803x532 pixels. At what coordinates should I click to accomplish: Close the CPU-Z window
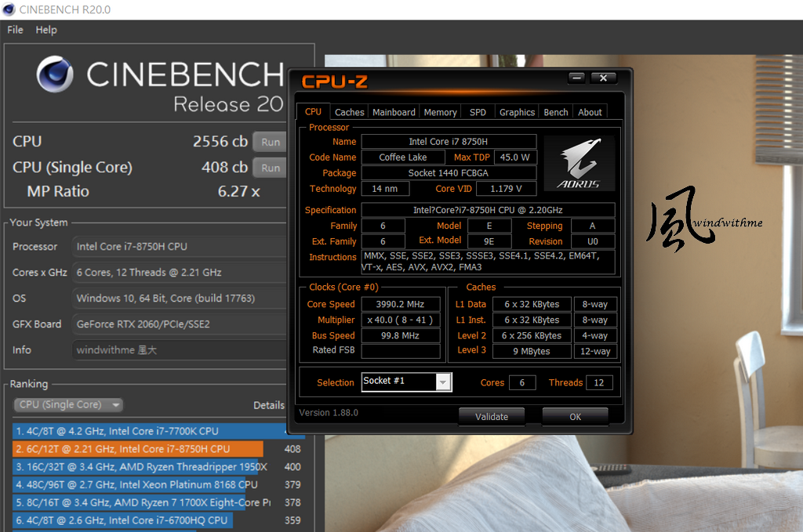pyautogui.click(x=603, y=78)
